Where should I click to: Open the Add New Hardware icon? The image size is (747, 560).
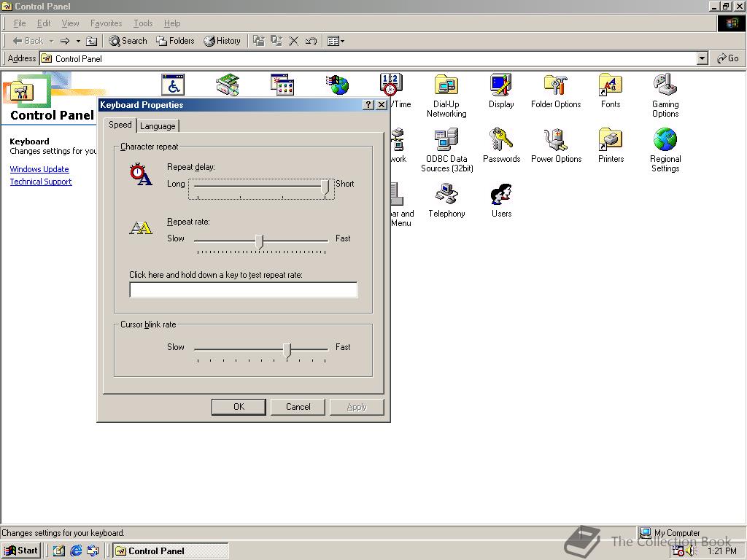[228, 85]
